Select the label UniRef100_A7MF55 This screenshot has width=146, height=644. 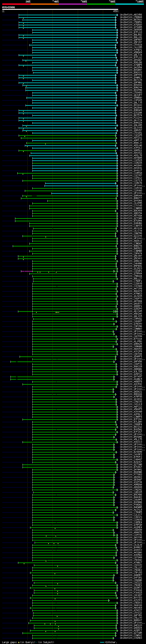pyautogui.click(x=131, y=397)
